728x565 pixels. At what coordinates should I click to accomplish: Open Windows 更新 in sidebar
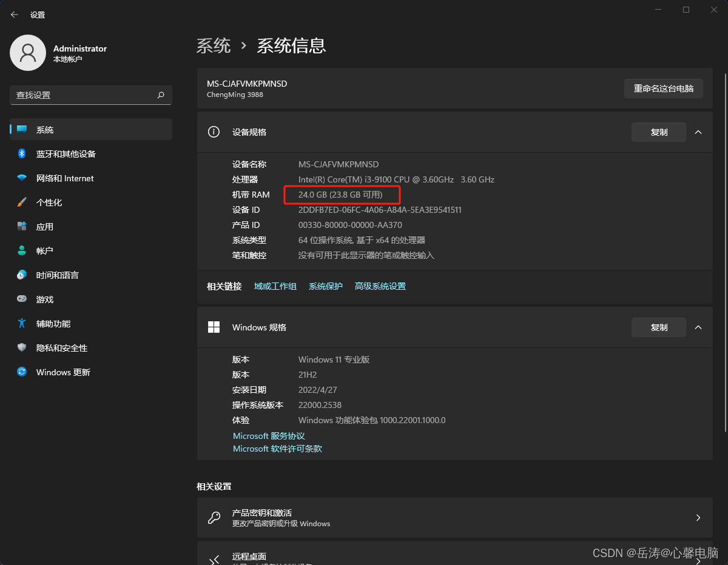(91, 372)
